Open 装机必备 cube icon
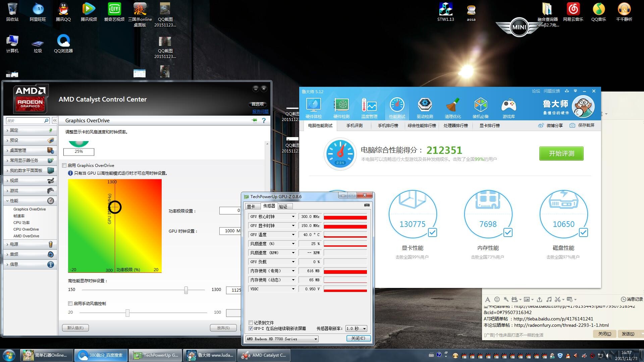The height and width of the screenshot is (362, 644). (x=481, y=105)
